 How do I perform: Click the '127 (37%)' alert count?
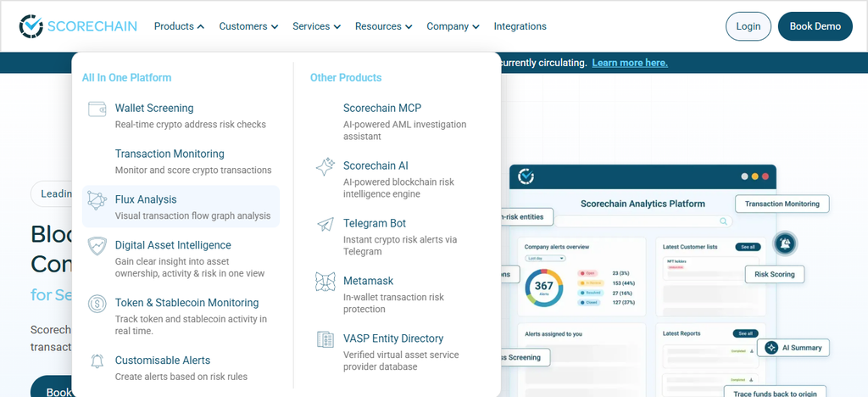coord(625,302)
